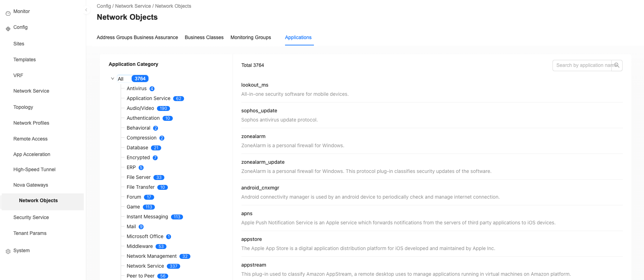Open VRF menu item

(18, 75)
